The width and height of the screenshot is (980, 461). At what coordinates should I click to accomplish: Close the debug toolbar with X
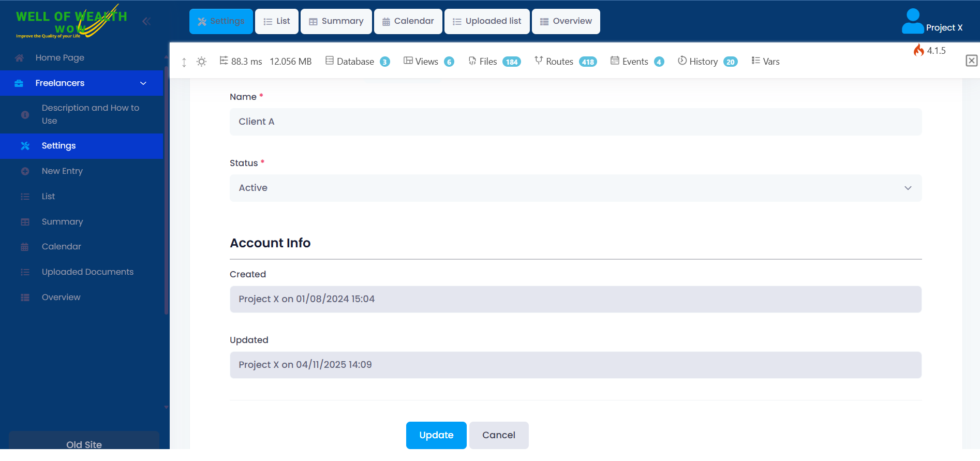(972, 61)
